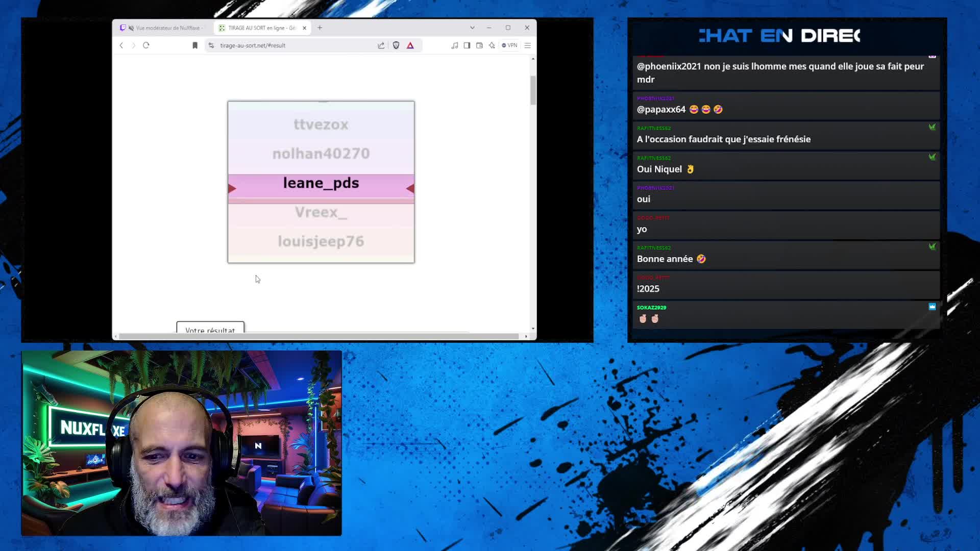The image size is (980, 551).
Task: Maximize the browser window
Action: coord(508,28)
